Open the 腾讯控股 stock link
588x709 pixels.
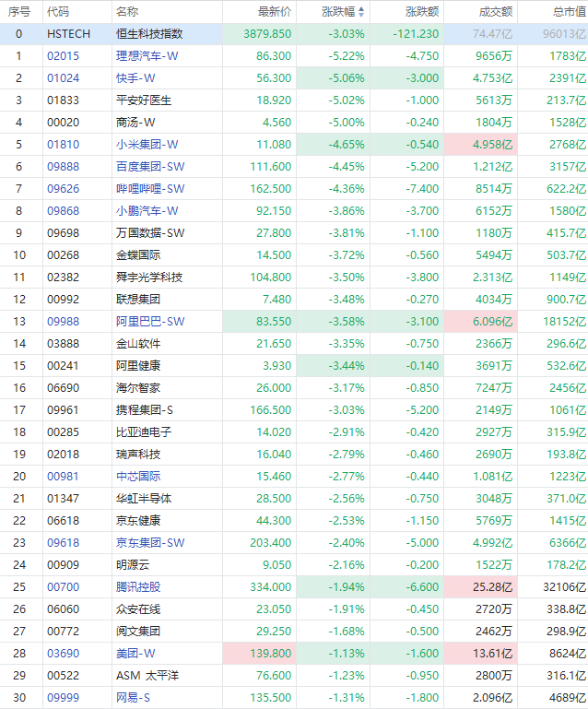[x=138, y=588]
